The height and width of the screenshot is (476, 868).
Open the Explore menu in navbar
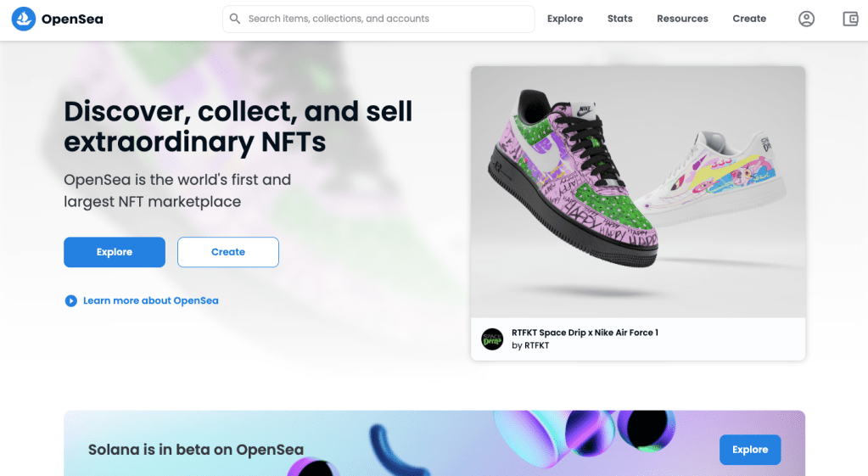(x=565, y=19)
